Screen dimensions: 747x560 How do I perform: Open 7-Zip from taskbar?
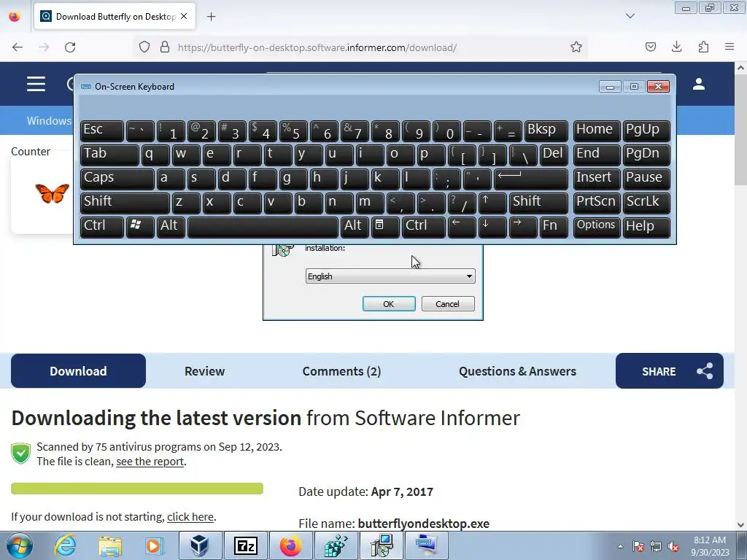point(246,545)
